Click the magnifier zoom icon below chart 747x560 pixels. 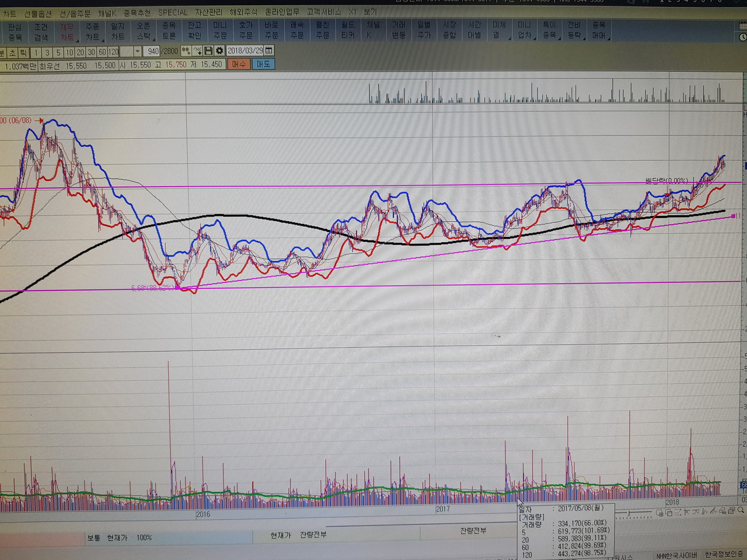pos(740,510)
